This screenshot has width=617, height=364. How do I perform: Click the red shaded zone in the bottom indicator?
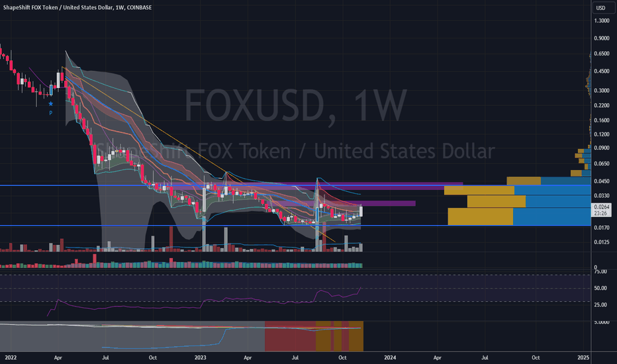click(x=290, y=336)
